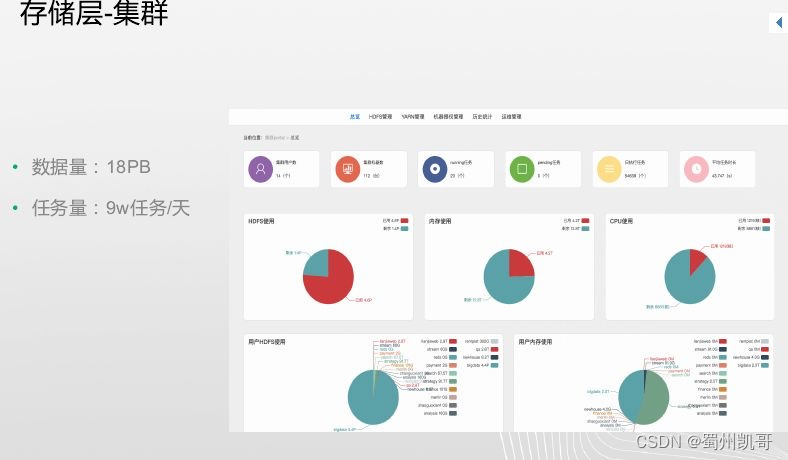Screen dimensions: 788x460
Task: Click the 用户HDFS使用 chart title
Action: click(267, 342)
